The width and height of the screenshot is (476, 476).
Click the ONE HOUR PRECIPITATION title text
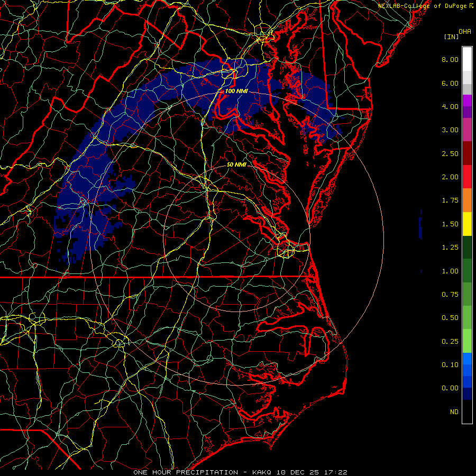(186, 472)
